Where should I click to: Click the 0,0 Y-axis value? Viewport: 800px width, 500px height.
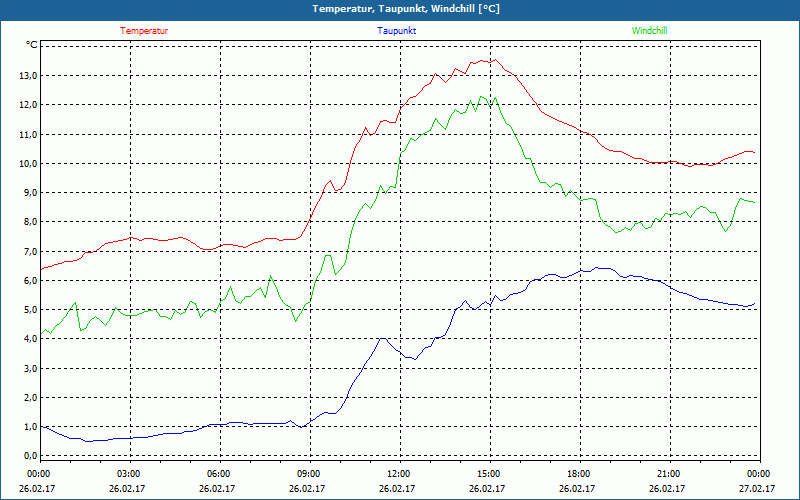click(31, 456)
